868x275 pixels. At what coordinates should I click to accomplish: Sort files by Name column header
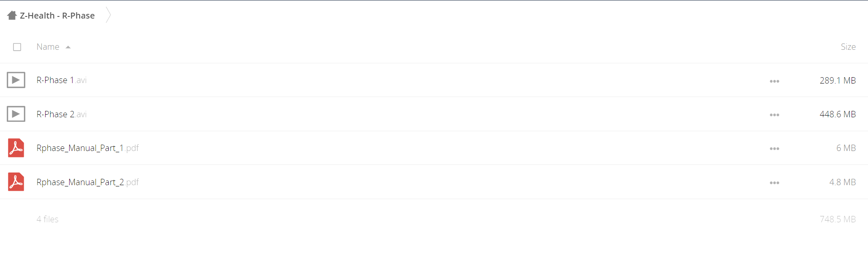pos(48,47)
